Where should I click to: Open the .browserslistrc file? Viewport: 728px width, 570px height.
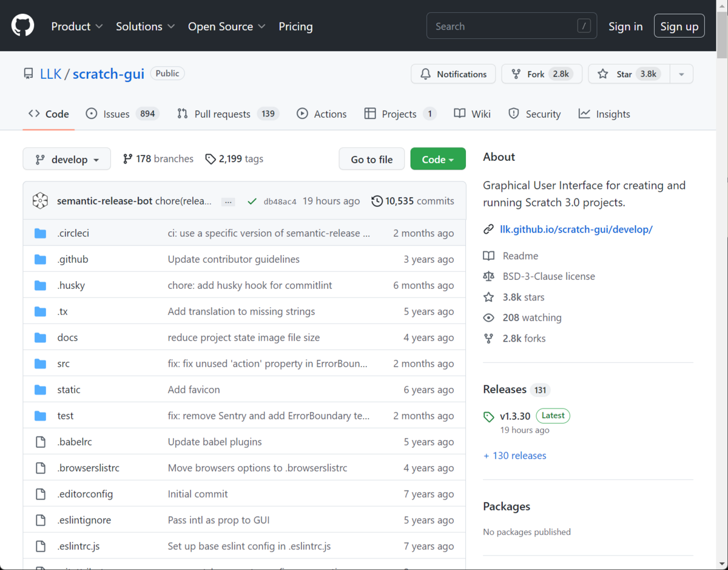[x=89, y=468]
